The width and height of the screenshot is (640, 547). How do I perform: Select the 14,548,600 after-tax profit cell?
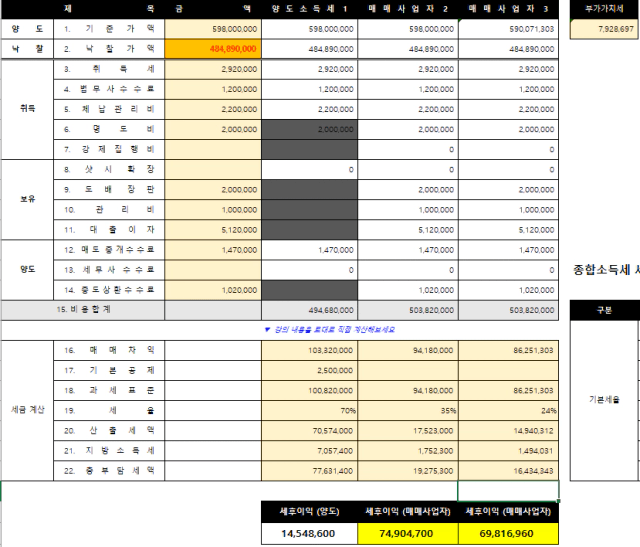(309, 534)
